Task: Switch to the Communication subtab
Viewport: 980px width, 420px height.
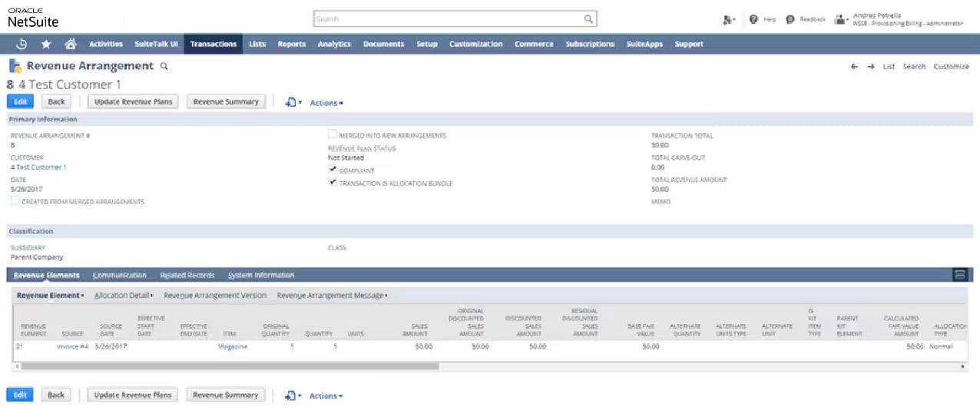Action: click(120, 275)
